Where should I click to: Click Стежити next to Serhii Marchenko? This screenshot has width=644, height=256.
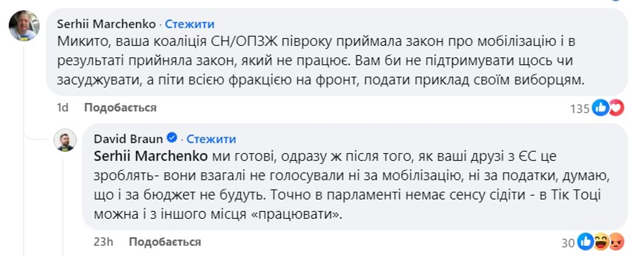(190, 24)
